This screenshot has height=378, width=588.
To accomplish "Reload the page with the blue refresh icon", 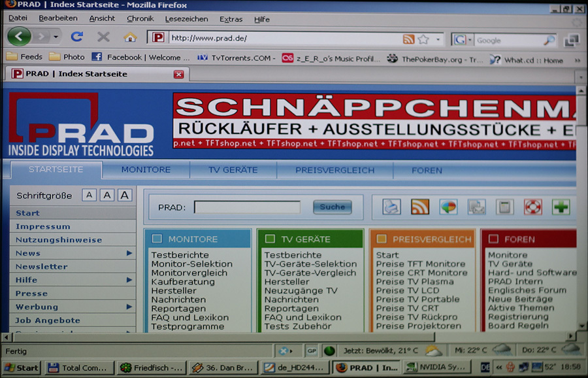I will (77, 37).
